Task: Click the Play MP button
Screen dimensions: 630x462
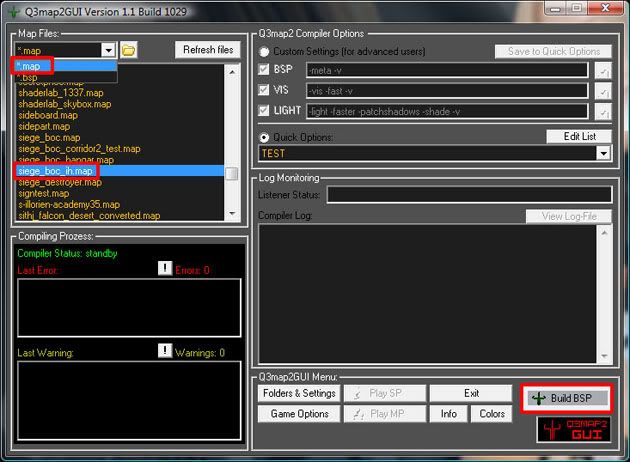Action: pos(385,414)
